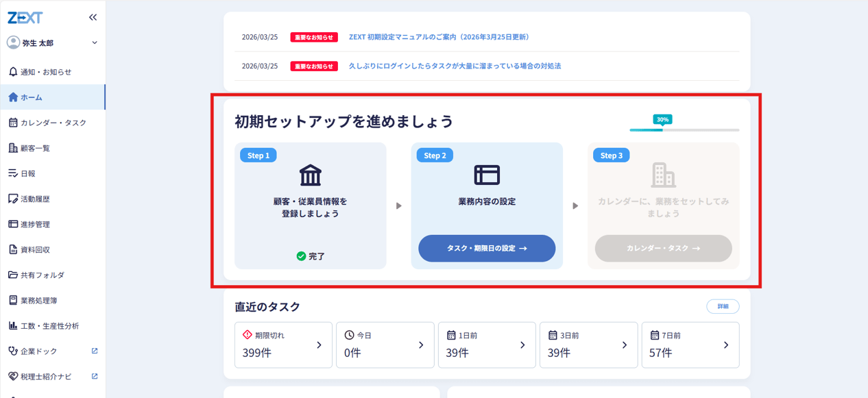This screenshot has width=868, height=398.
Task: Click the table icon in Step 2
Action: tap(487, 175)
